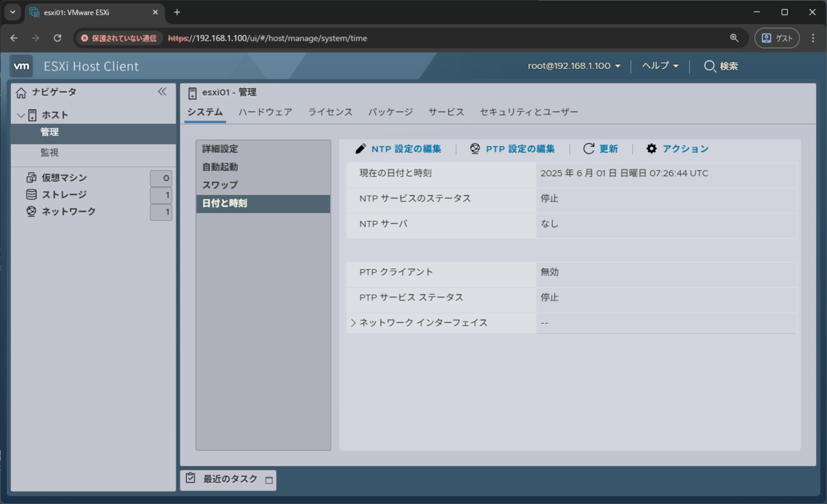
Task: Click the not-secure connection warning badge
Action: click(x=119, y=38)
